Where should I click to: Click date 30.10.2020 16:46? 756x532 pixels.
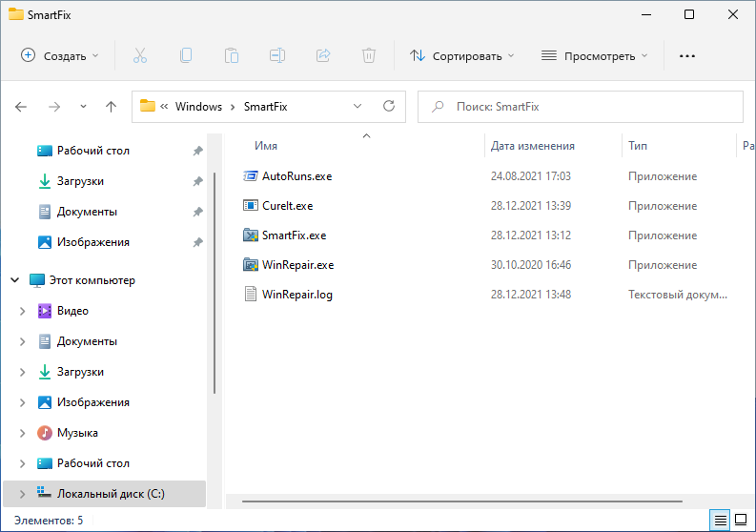pos(531,265)
